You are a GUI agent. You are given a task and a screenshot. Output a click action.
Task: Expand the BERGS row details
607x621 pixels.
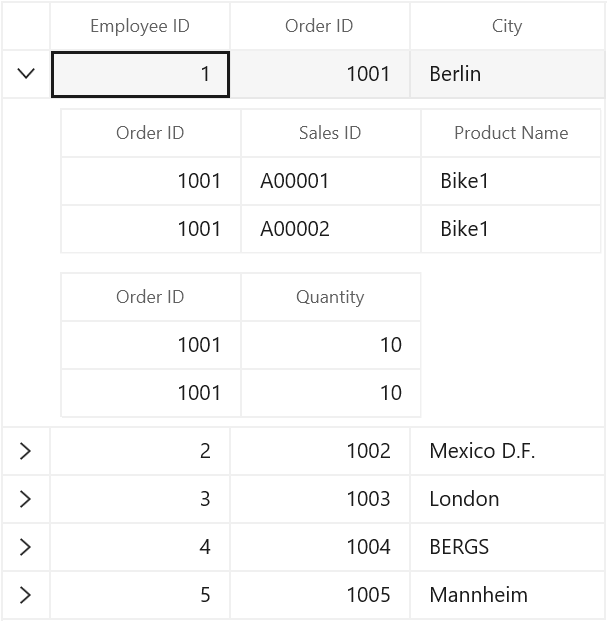(x=25, y=547)
